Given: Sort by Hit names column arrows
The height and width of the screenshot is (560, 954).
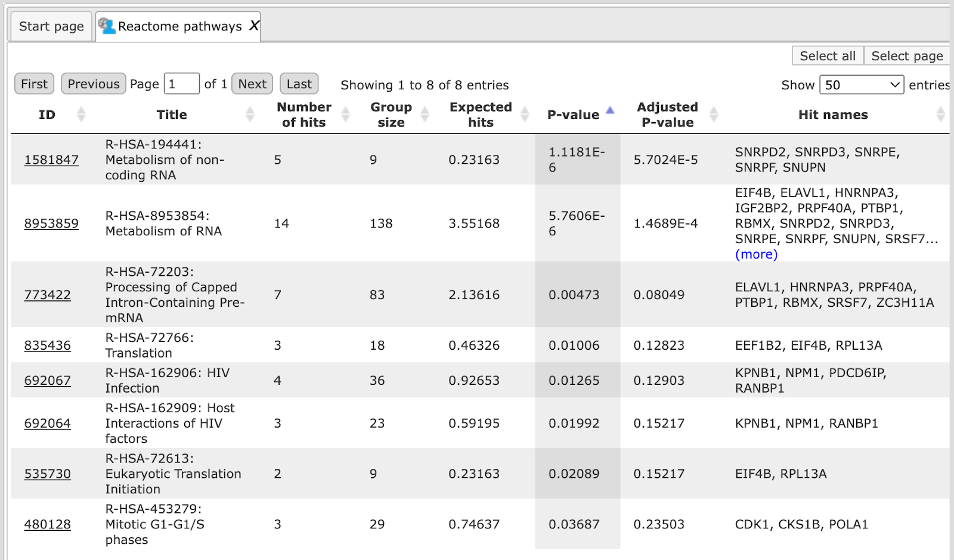Looking at the screenshot, I should (940, 114).
